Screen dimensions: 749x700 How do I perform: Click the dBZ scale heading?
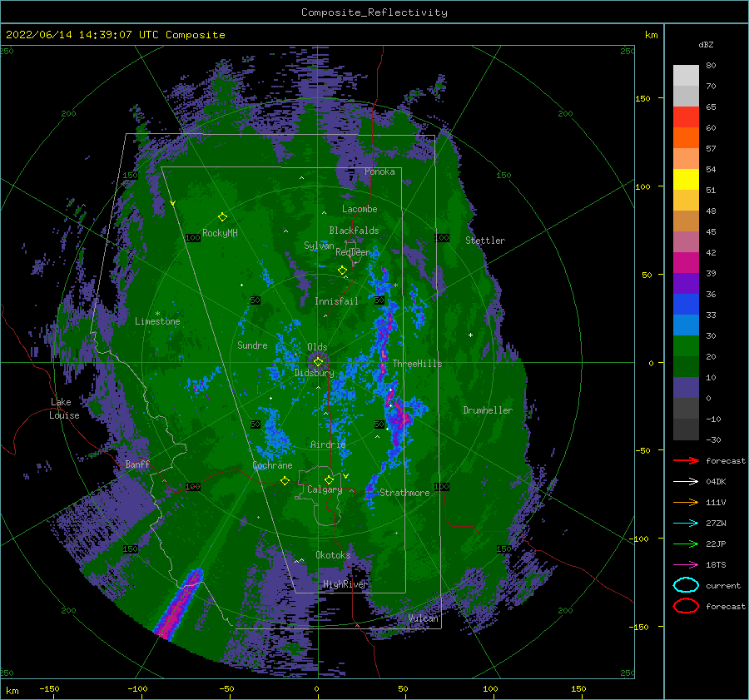(x=706, y=45)
